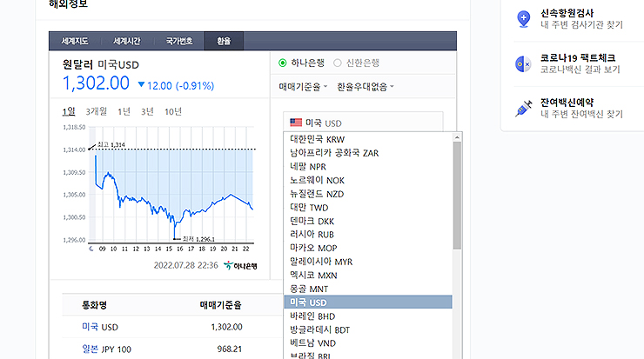Click the moon icon on chart axis
The width and height of the screenshot is (644, 359).
pos(91,249)
